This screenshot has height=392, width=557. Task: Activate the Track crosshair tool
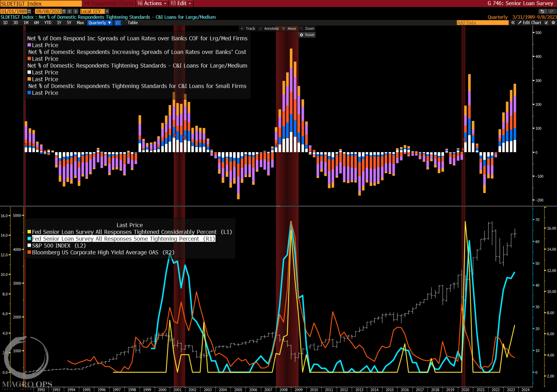point(248,29)
